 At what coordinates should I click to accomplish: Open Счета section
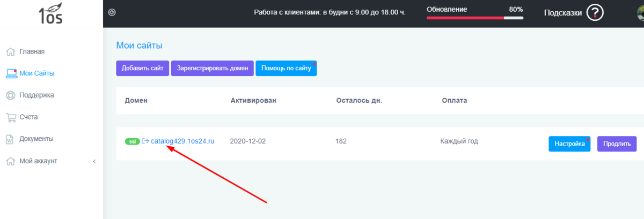click(28, 117)
